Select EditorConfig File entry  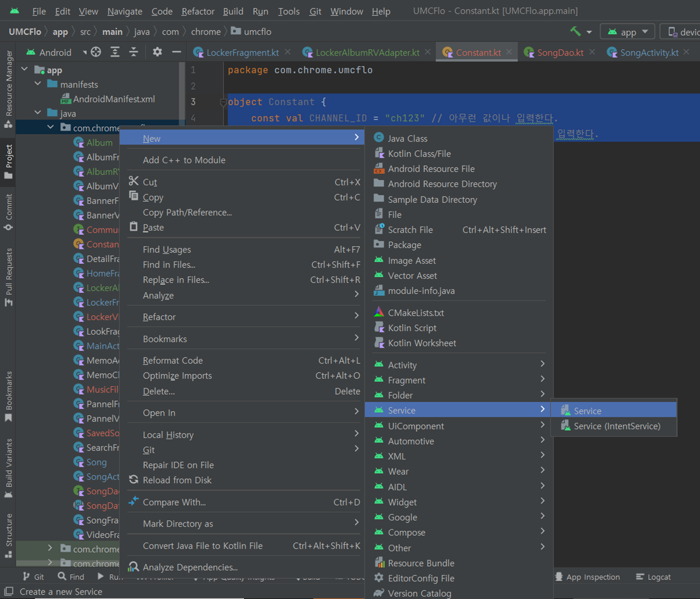pyautogui.click(x=458, y=578)
